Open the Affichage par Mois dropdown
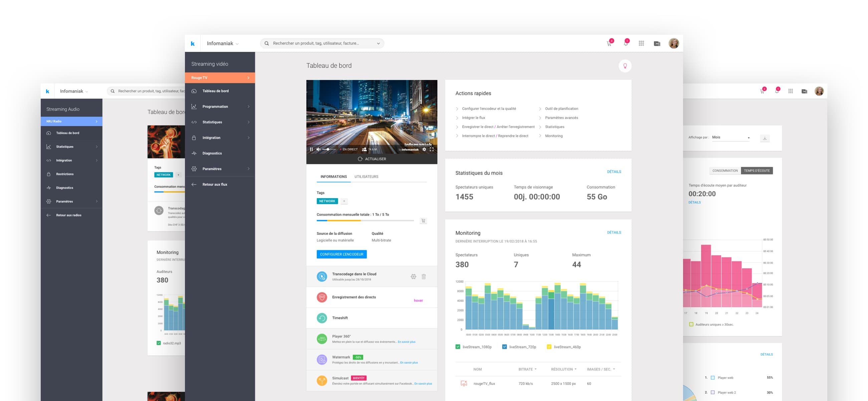The image size is (868, 401). [730, 137]
